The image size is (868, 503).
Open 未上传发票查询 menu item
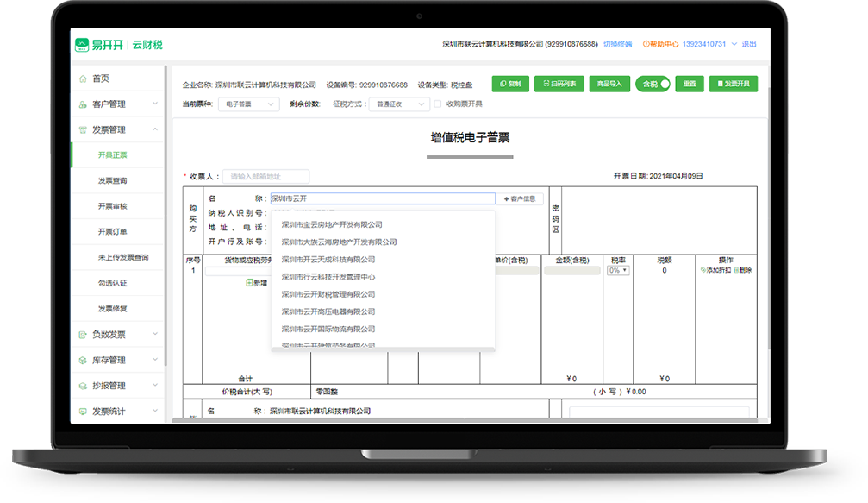117,258
